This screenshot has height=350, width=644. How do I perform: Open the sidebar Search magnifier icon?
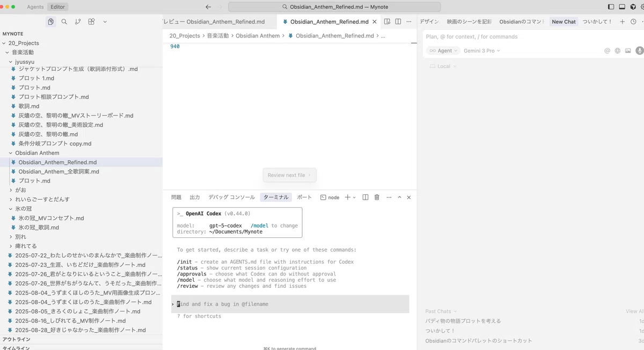[64, 21]
